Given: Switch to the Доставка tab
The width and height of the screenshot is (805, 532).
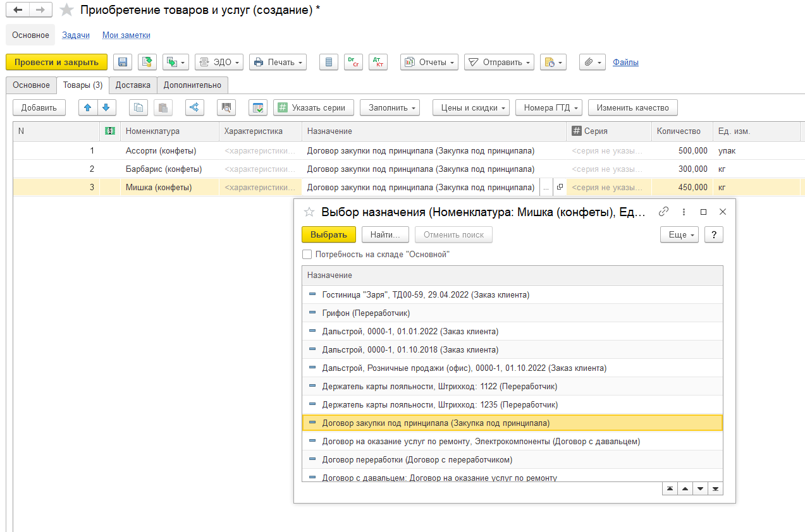Looking at the screenshot, I should (x=133, y=85).
